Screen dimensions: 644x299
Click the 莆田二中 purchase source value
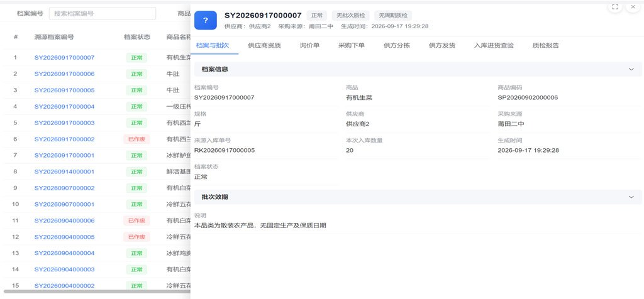[511, 124]
